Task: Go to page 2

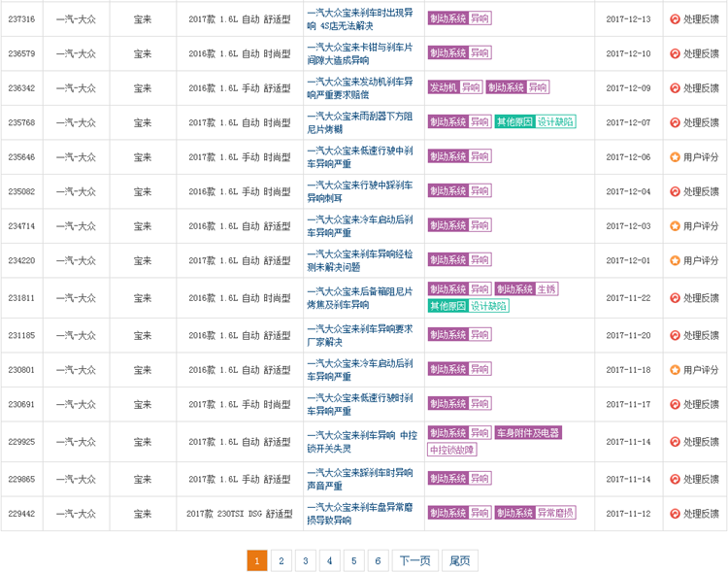Action: [281, 560]
